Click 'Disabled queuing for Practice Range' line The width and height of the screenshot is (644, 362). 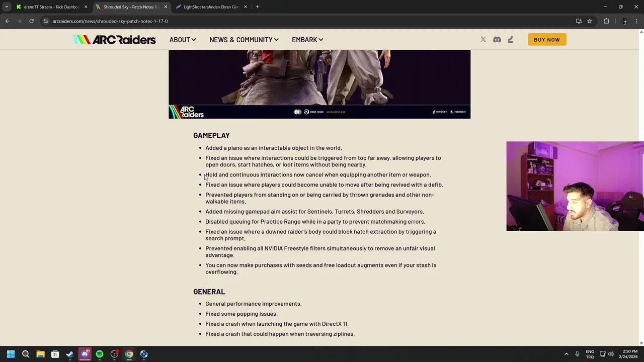[x=315, y=222]
